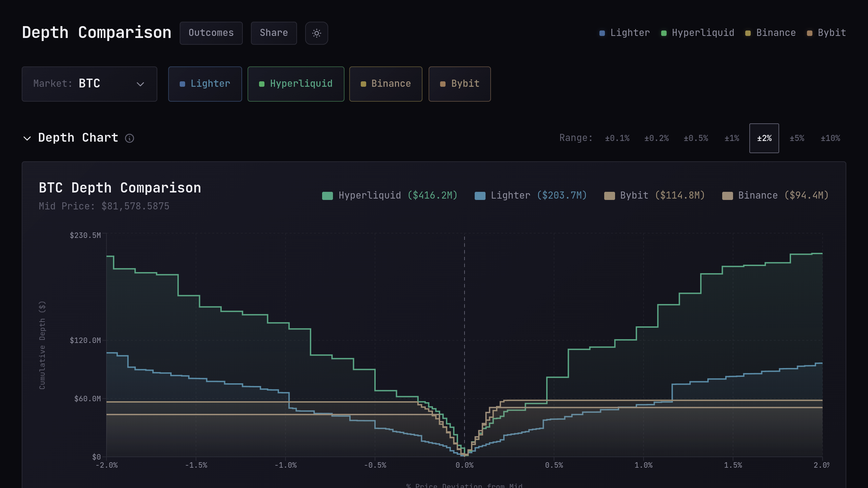Click the $230.5M y-axis label
Viewport: 868px width, 488px height.
[x=85, y=235]
